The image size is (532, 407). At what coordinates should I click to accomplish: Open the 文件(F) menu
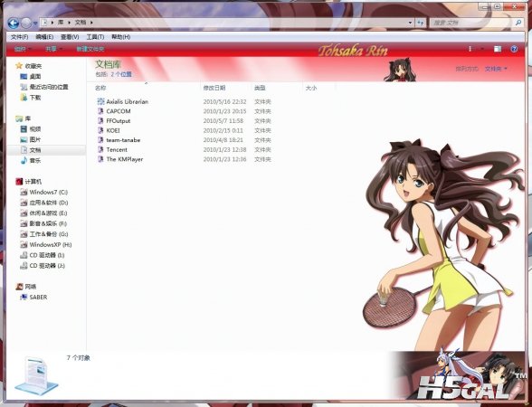coord(19,37)
